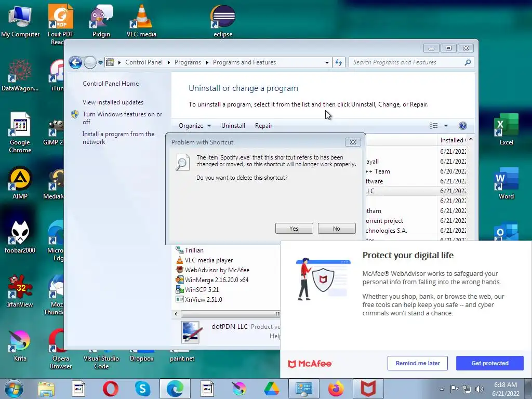Open View installed updates link
532x399 pixels.
pyautogui.click(x=113, y=102)
